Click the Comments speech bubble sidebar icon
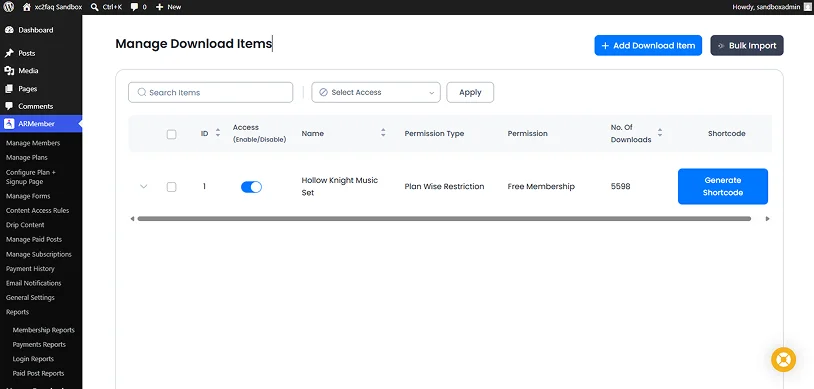This screenshot has width=814, height=389. pyautogui.click(x=9, y=106)
